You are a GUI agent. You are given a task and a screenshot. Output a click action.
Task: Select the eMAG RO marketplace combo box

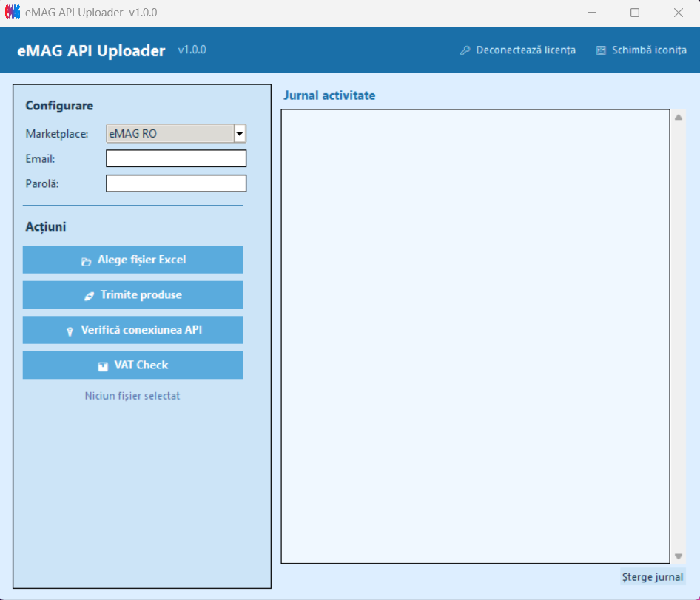coord(170,134)
